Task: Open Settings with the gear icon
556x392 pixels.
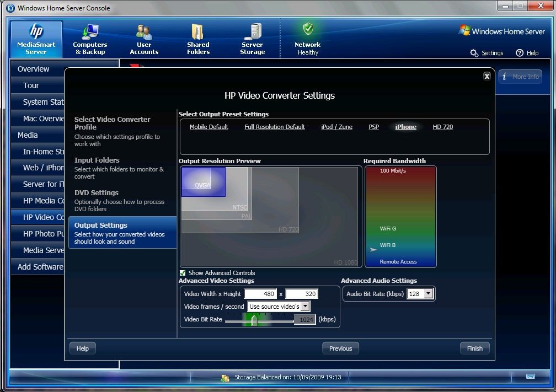Action: pos(487,53)
